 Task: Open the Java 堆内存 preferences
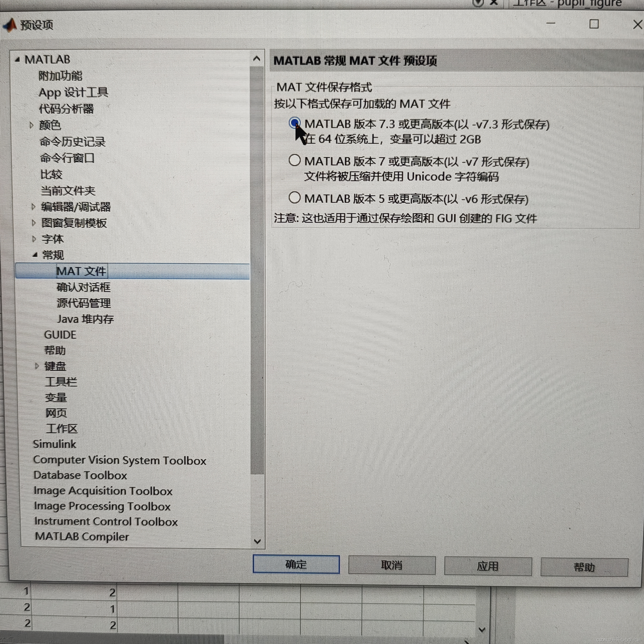85,319
